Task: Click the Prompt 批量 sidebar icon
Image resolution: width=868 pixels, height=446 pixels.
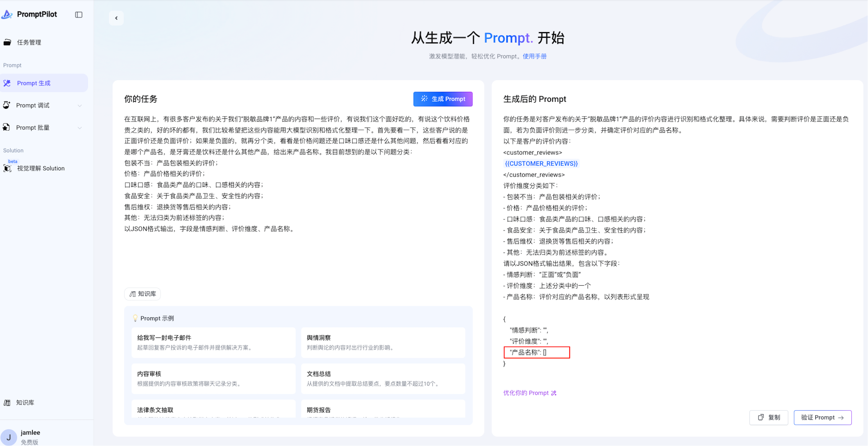Action: 7,128
